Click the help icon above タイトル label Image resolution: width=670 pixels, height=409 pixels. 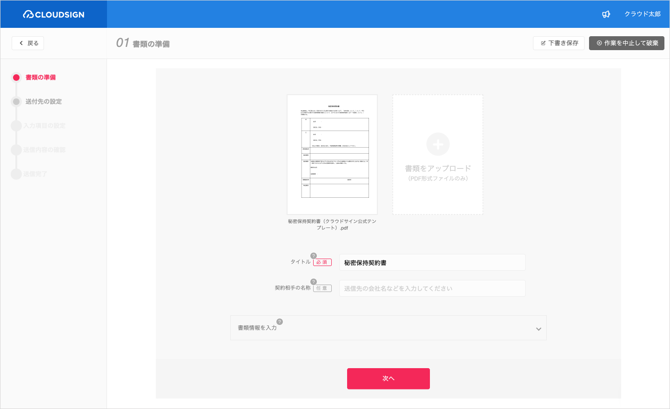point(314,256)
